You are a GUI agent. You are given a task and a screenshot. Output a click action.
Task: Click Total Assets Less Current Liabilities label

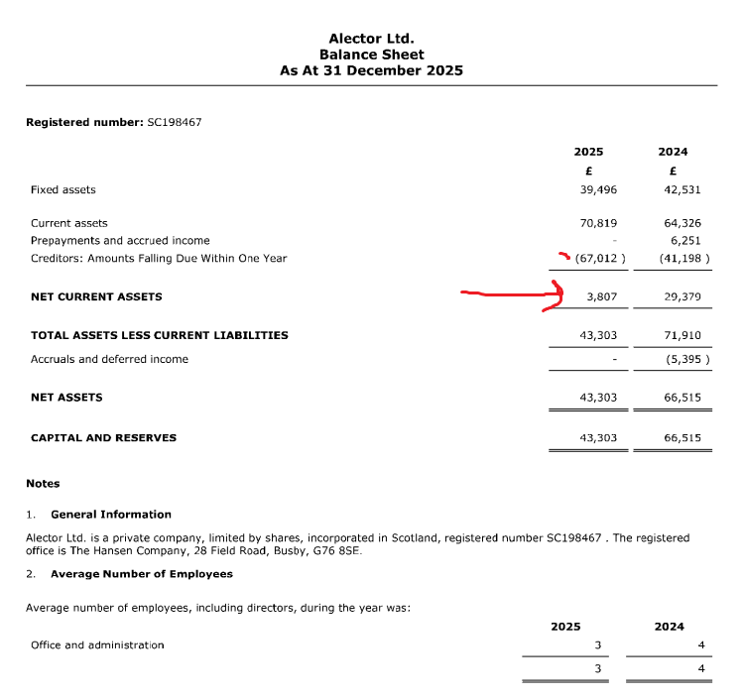tap(160, 335)
